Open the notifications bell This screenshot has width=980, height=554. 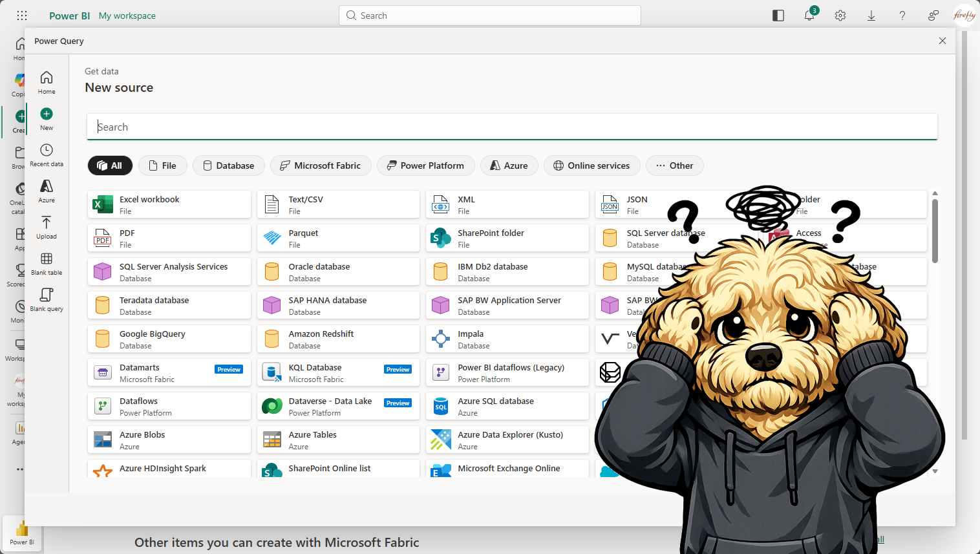809,16
